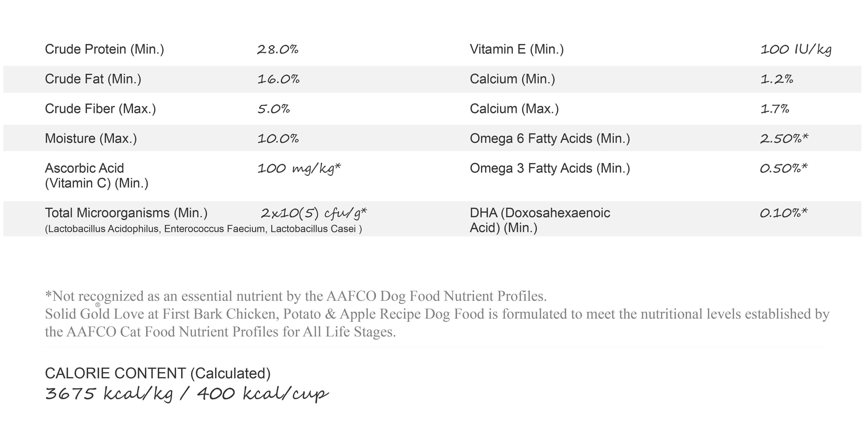Select the 16.0% crude fat value

pos(278,79)
